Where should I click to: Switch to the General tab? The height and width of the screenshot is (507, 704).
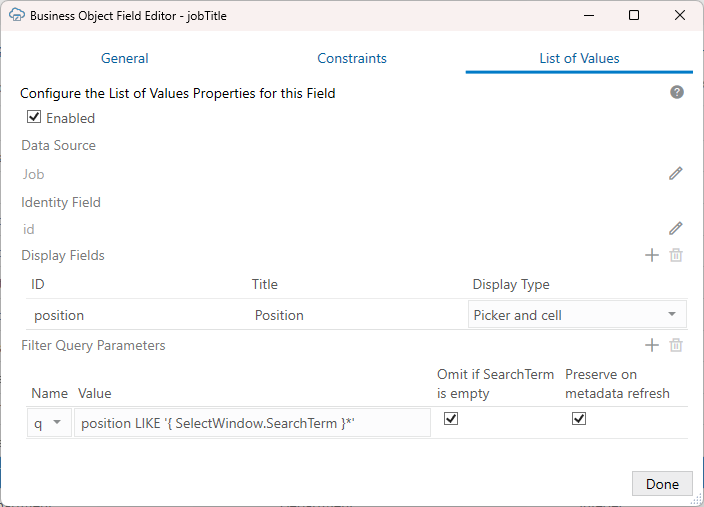click(124, 58)
